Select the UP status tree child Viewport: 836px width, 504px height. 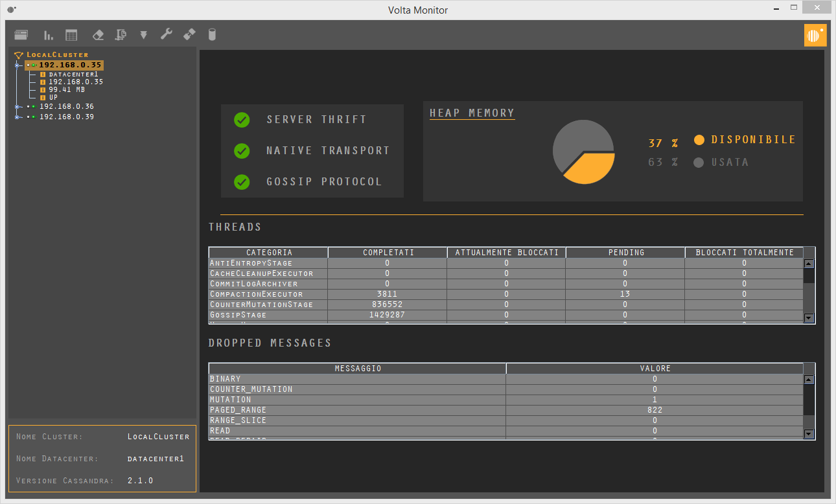53,98
